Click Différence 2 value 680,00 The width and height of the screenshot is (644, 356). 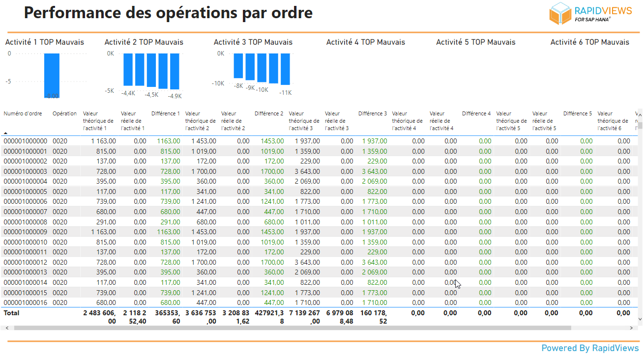274,222
